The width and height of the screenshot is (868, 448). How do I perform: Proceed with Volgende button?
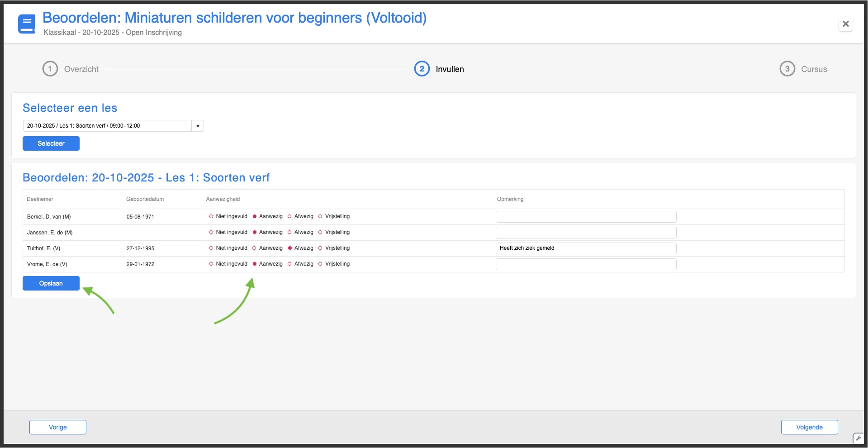(x=809, y=427)
